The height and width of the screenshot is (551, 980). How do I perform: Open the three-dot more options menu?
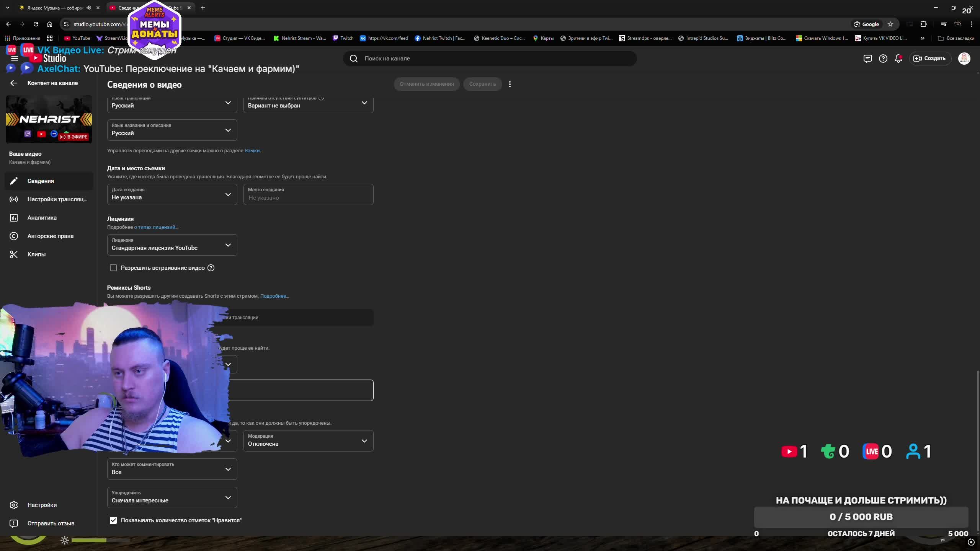tap(510, 84)
